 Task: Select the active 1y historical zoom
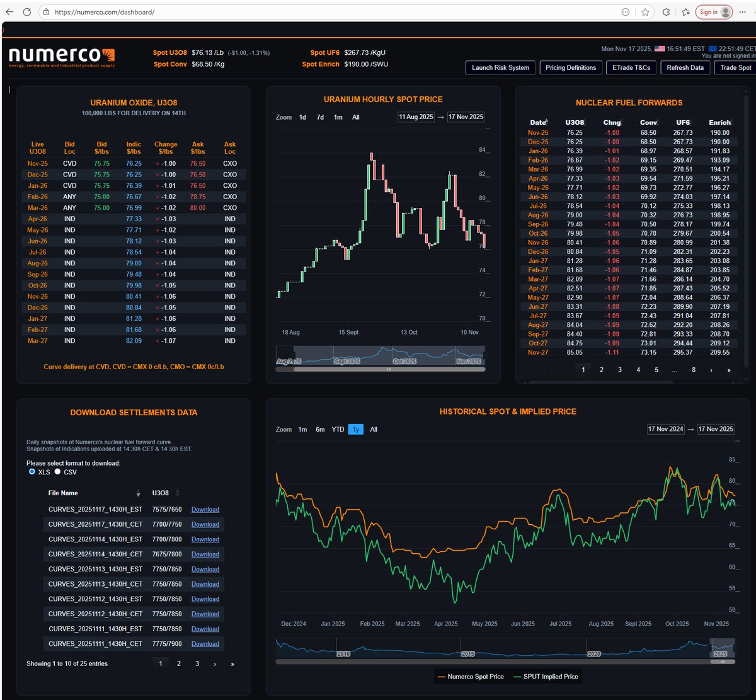coord(356,430)
